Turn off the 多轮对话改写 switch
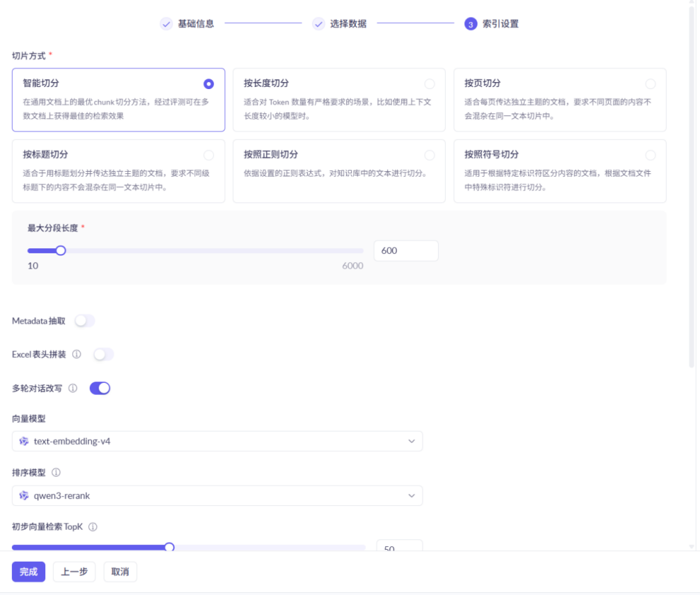The height and width of the screenshot is (595, 700). [x=100, y=388]
